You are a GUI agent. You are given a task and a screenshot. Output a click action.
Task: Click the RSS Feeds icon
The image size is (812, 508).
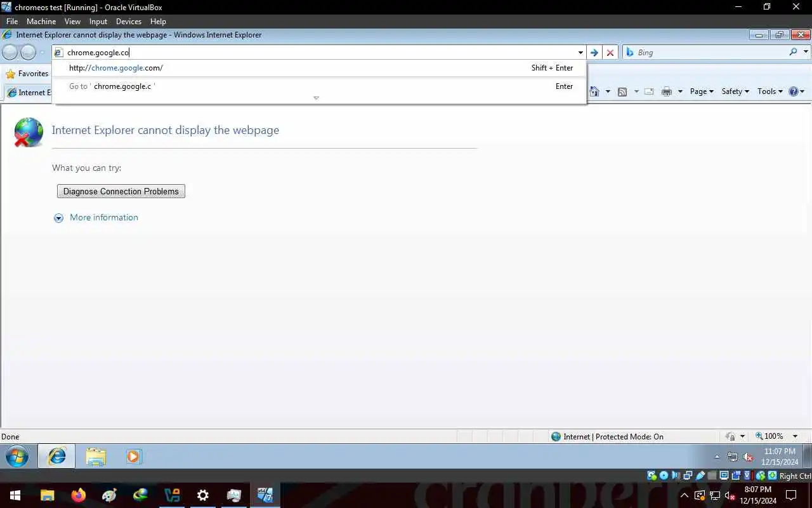(622, 91)
